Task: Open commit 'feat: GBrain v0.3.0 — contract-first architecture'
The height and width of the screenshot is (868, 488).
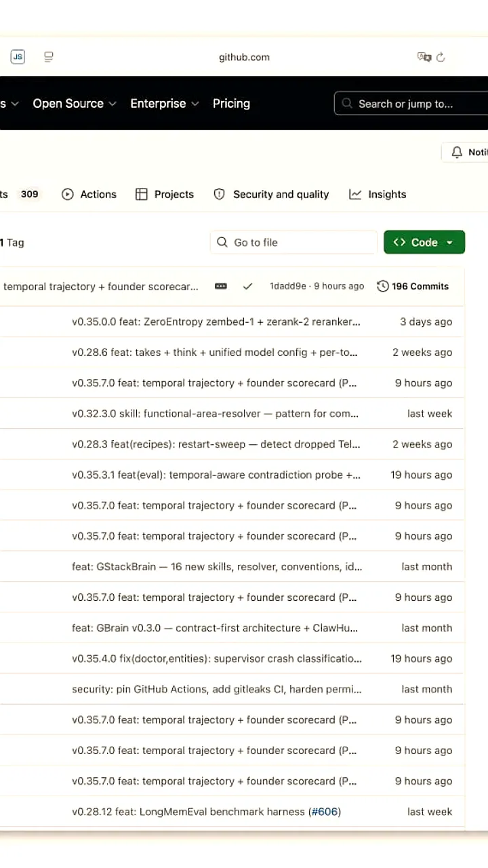Action: 215,628
